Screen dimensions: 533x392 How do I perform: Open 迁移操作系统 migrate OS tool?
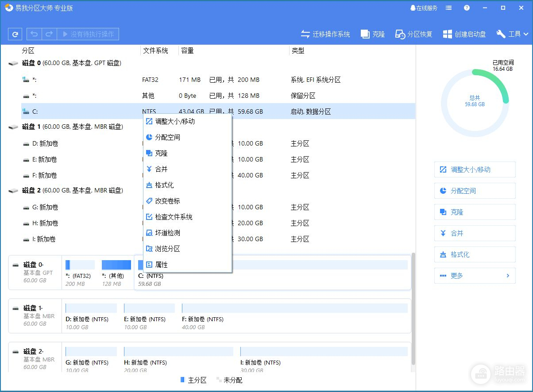tap(325, 34)
